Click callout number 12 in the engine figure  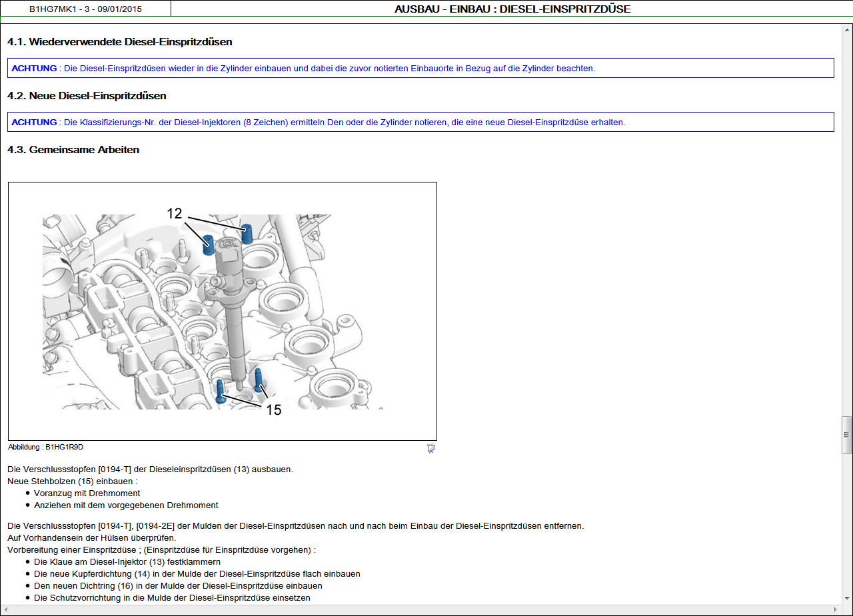coord(175,214)
